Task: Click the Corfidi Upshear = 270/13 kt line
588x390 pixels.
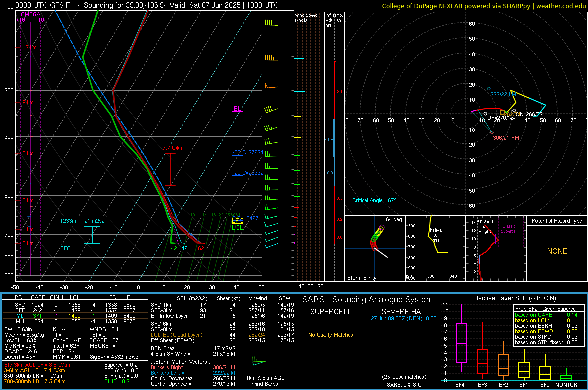Action: pyautogui.click(x=193, y=384)
